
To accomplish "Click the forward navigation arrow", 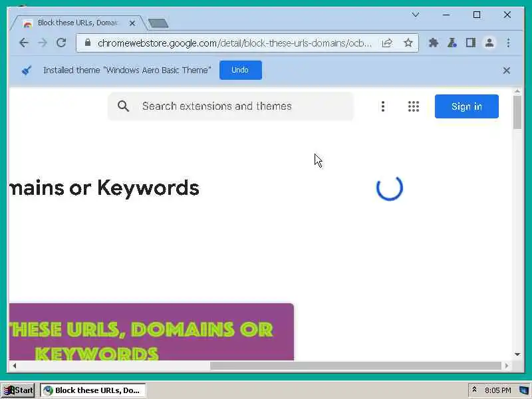I will (43, 43).
